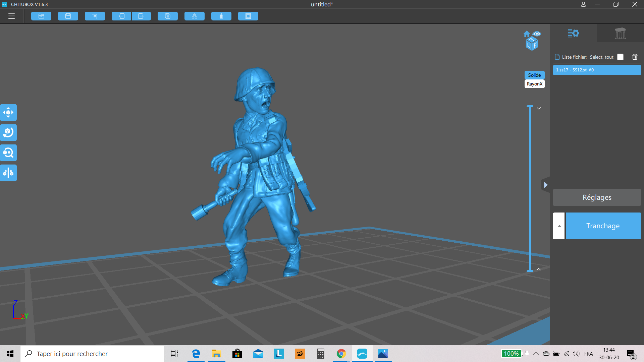Select the Scale tool in left sidebar
644x362 pixels.
click(x=8, y=153)
